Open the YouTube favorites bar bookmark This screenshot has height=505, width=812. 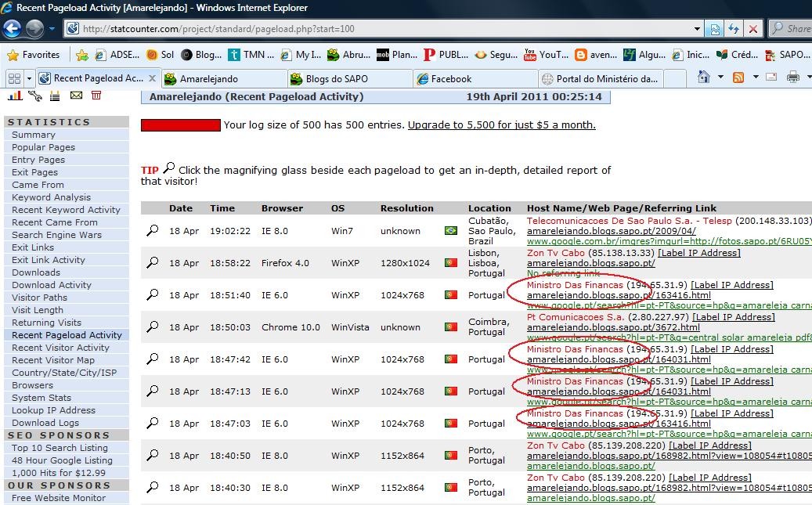click(546, 54)
